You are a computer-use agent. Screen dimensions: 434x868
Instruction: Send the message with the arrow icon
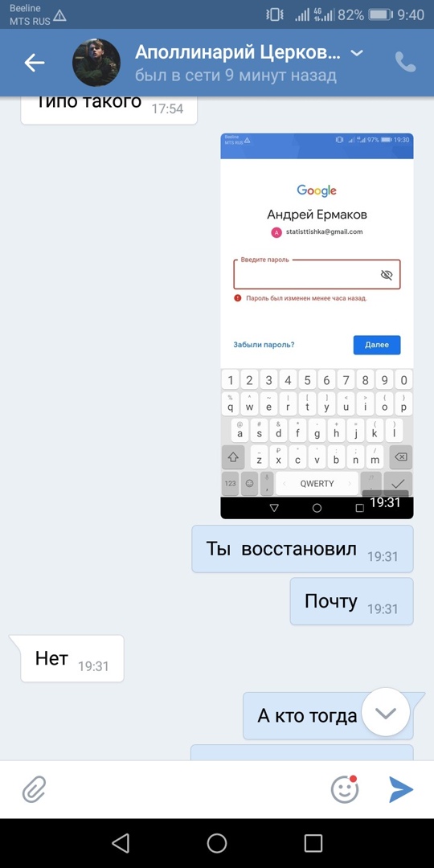pos(401,789)
